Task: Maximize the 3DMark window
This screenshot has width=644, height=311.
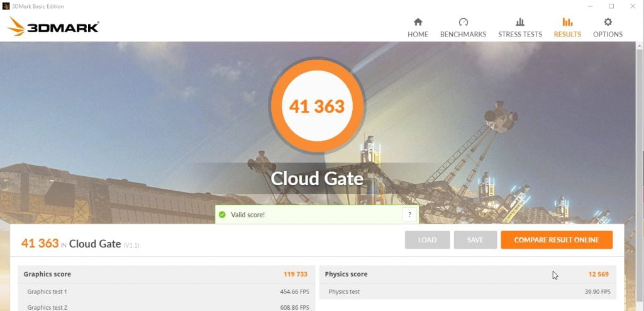Action: 611,6
